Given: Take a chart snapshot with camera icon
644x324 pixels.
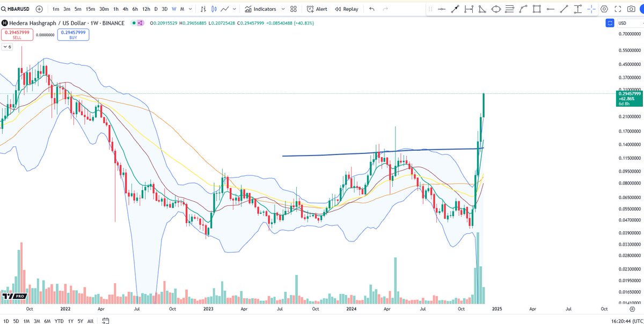Looking at the screenshot, I should 632,9.
